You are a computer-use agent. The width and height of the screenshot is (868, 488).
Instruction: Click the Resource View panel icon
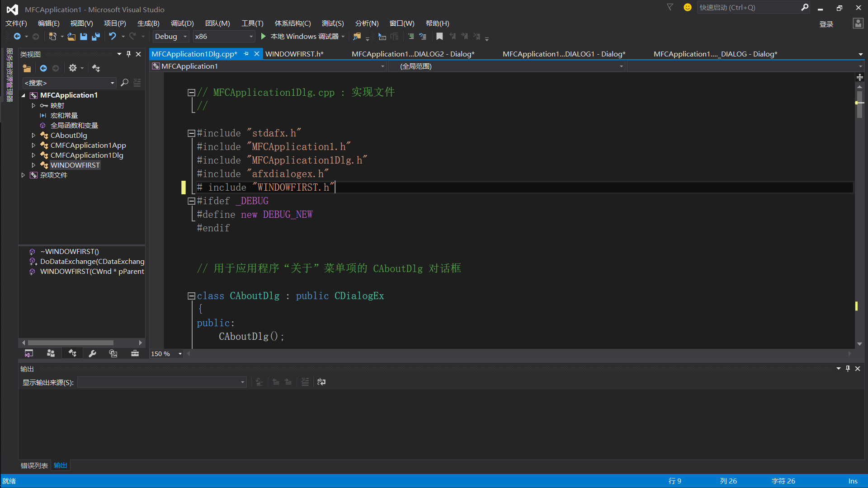point(113,354)
